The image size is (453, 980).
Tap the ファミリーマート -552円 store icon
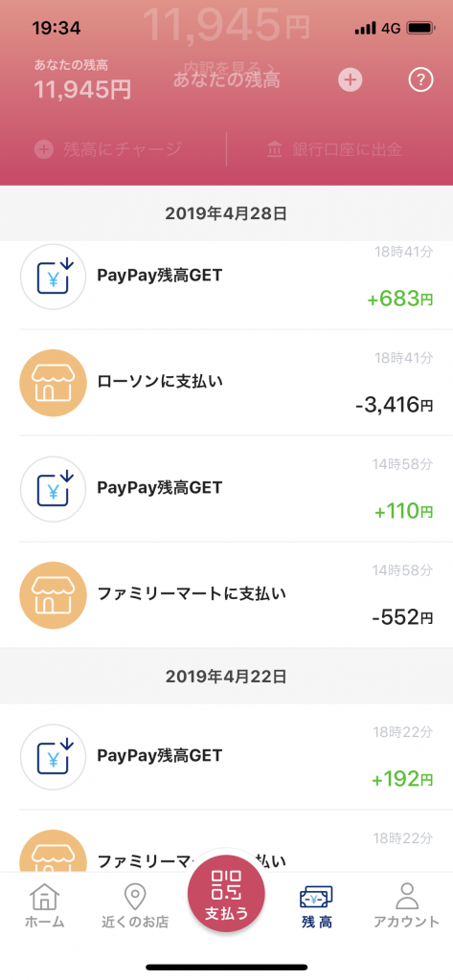[x=54, y=594]
